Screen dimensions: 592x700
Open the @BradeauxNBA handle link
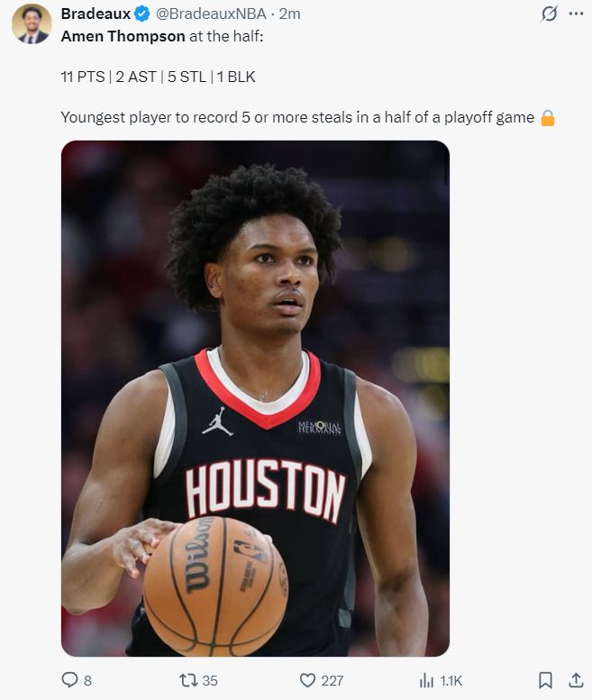tap(211, 14)
